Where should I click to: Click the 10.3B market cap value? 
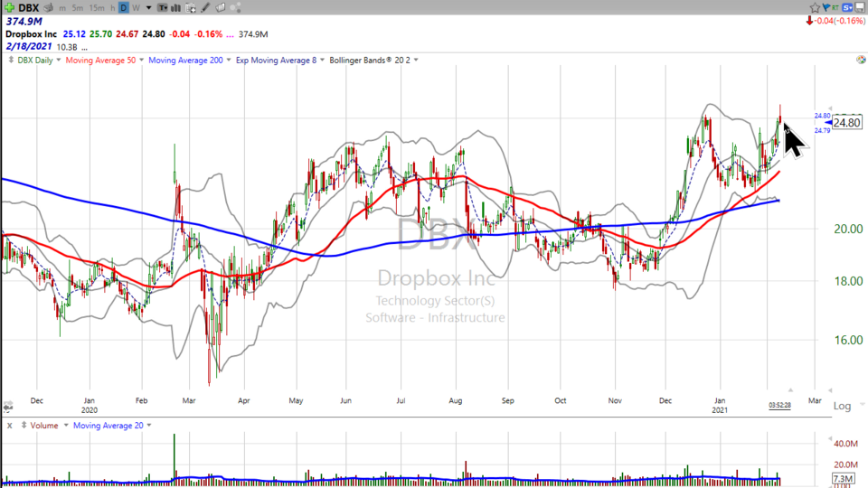click(67, 48)
